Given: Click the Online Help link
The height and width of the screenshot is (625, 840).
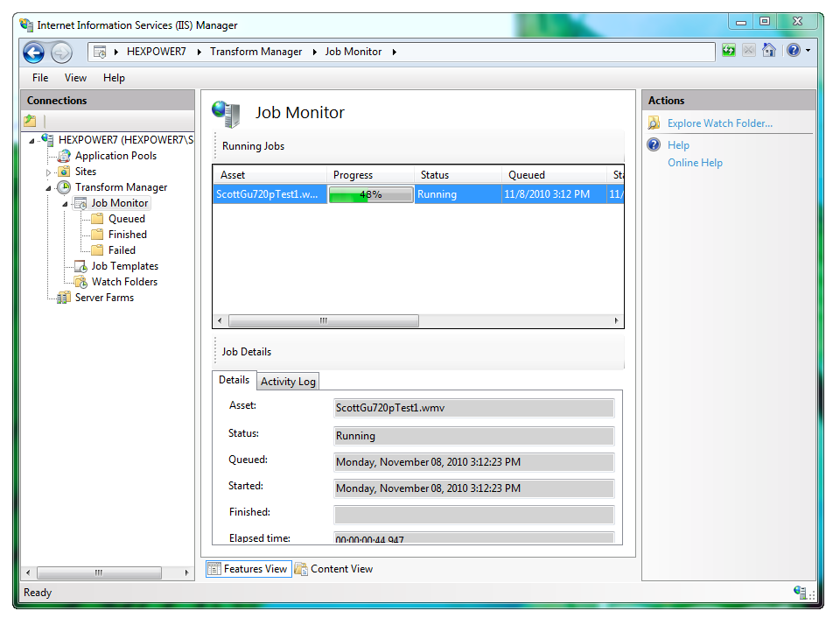Looking at the screenshot, I should tap(695, 163).
